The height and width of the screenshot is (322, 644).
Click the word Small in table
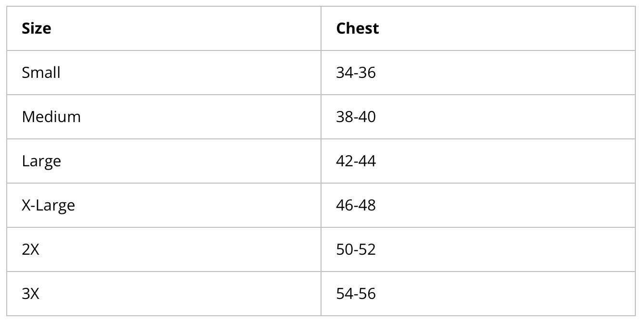[41, 73]
